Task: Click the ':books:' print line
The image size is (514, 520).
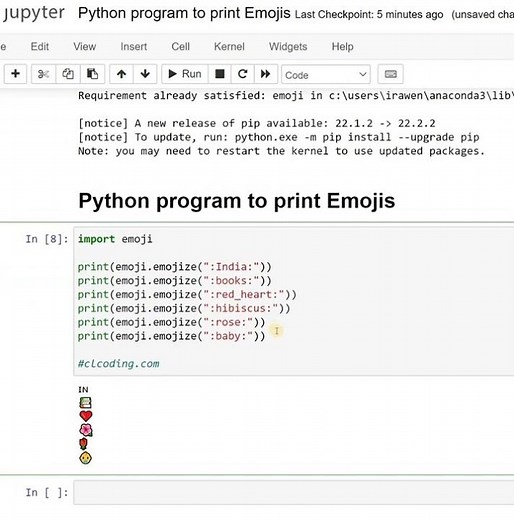Action: [175, 281]
